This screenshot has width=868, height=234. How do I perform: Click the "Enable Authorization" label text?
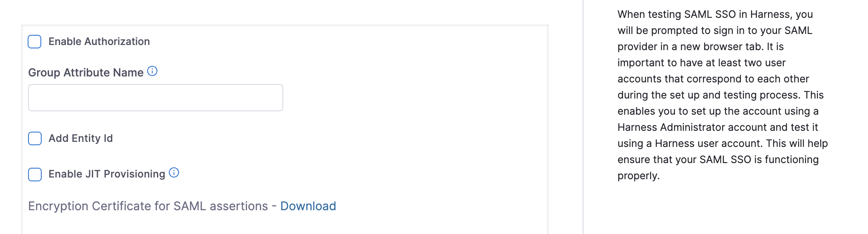click(x=99, y=42)
